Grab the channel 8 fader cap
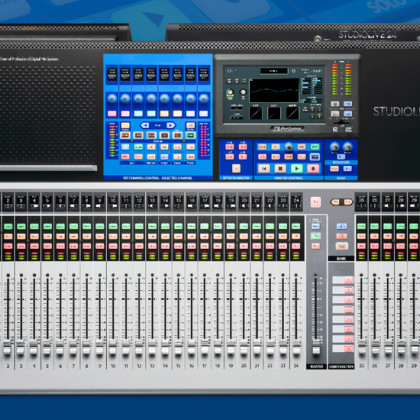 coord(87,349)
